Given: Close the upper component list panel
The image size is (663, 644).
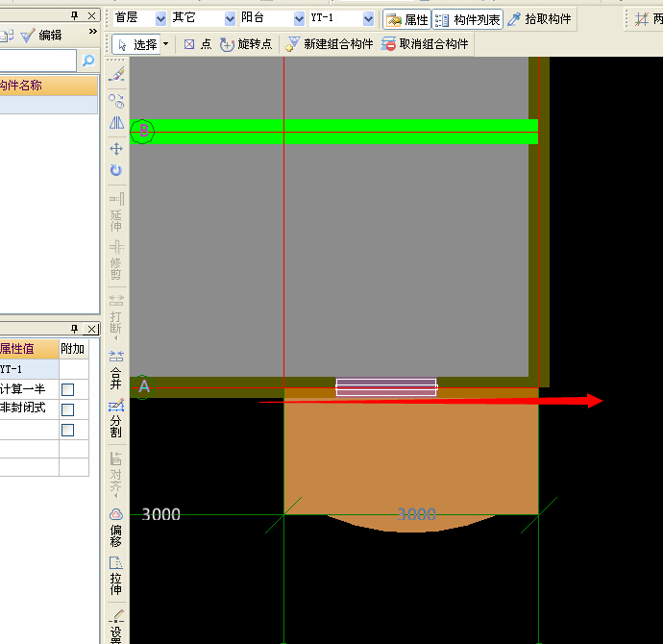Looking at the screenshot, I should 91,15.
